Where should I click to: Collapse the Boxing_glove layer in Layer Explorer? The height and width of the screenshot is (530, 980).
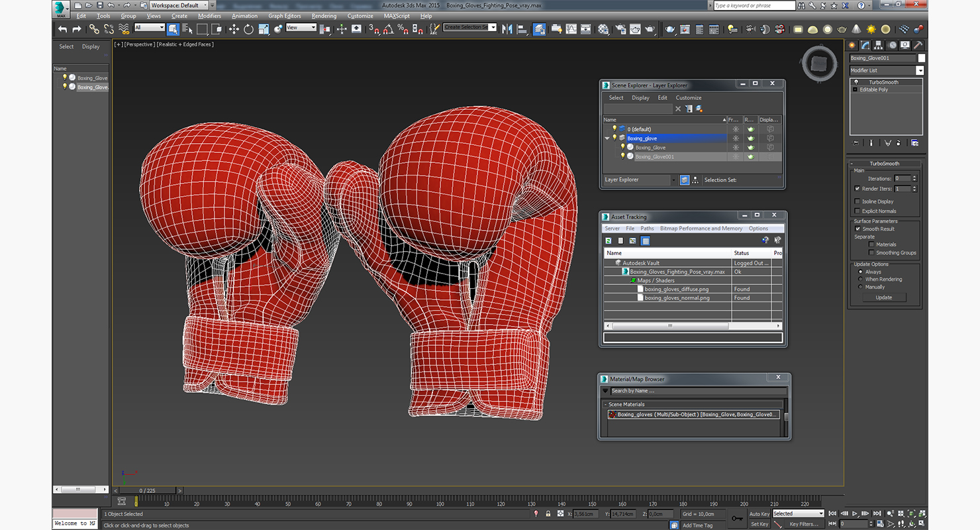[x=607, y=138]
